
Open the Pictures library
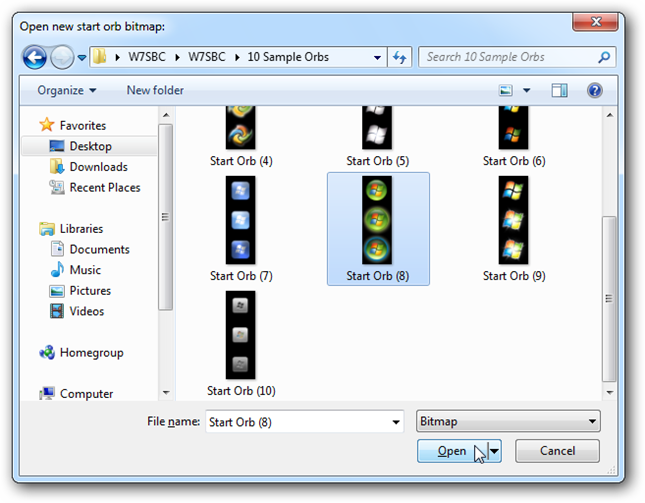click(90, 290)
